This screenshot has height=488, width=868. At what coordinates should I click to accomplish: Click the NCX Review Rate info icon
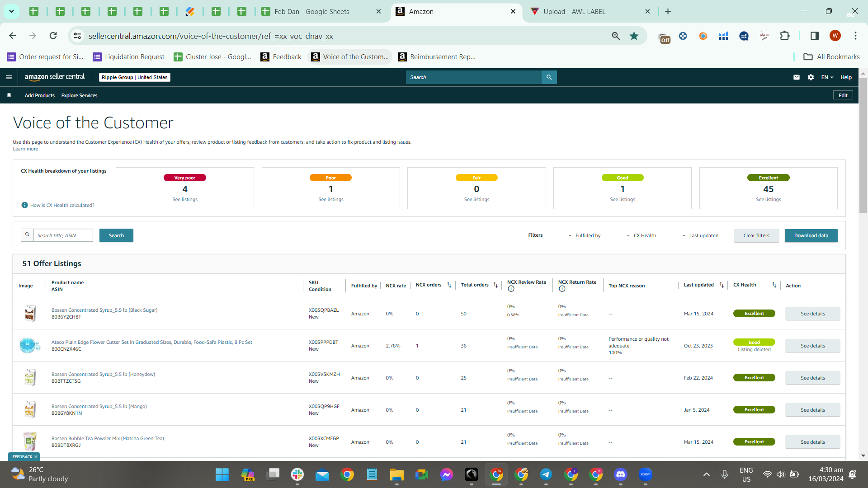pyautogui.click(x=511, y=289)
